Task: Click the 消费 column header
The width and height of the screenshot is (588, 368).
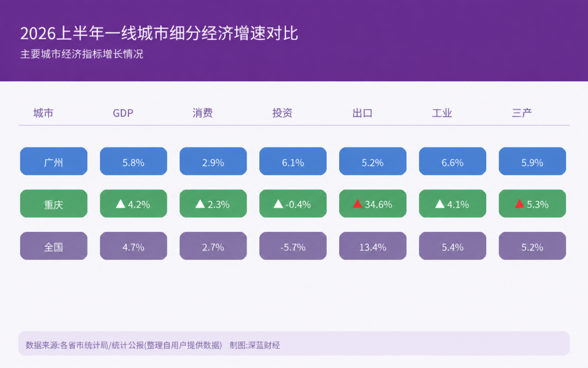Action: pyautogui.click(x=203, y=113)
